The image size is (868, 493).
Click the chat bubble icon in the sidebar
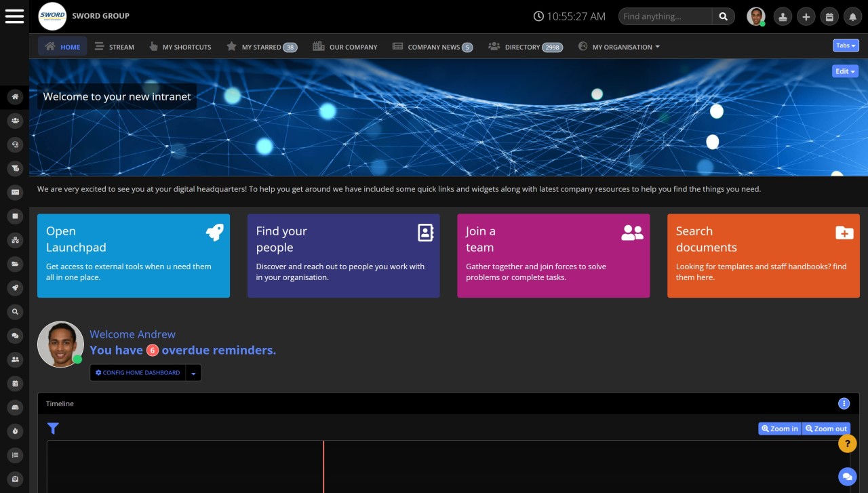[15, 336]
